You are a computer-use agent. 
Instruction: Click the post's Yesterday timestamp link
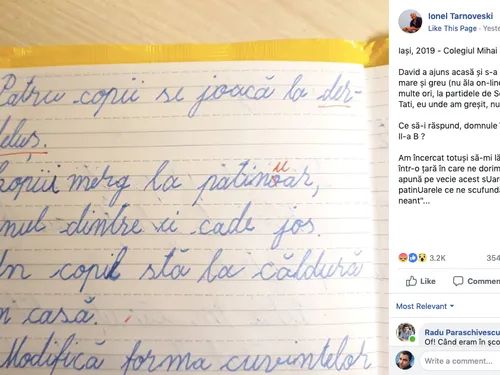491,29
